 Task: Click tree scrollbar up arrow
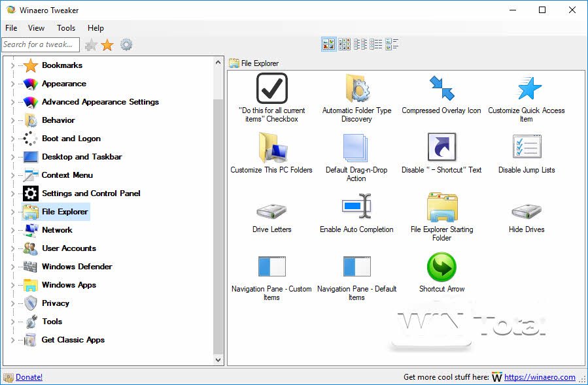(218, 62)
